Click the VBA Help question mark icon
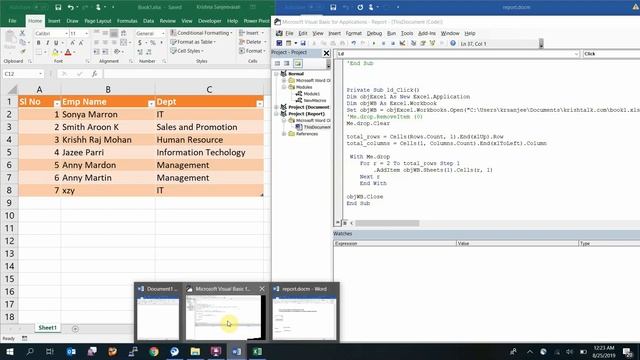This screenshot has height=360, width=640. click(x=453, y=43)
